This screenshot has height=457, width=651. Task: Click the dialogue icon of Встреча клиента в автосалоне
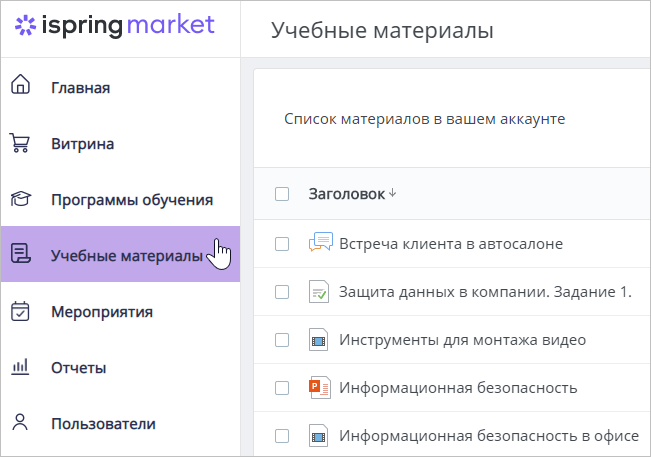[321, 242]
